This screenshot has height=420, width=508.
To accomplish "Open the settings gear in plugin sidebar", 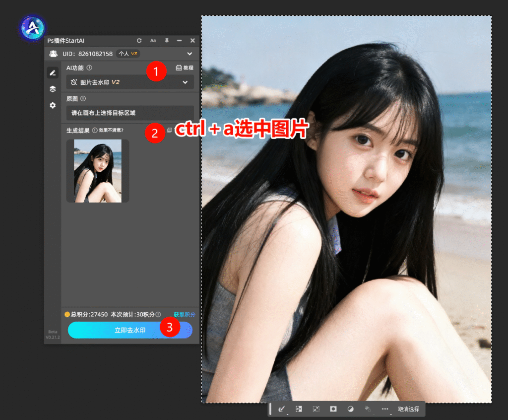I will [52, 105].
